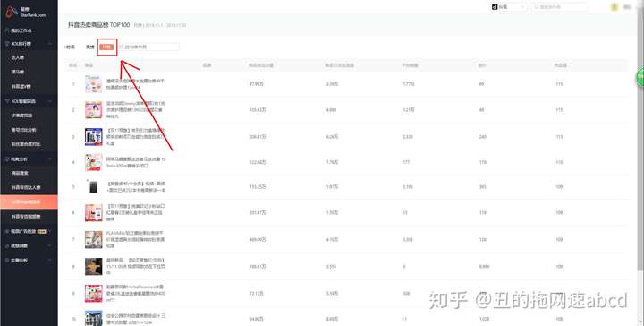This screenshot has height=326, width=644.
Task: Click the value 87.99万 in row 1
Action: tap(258, 84)
